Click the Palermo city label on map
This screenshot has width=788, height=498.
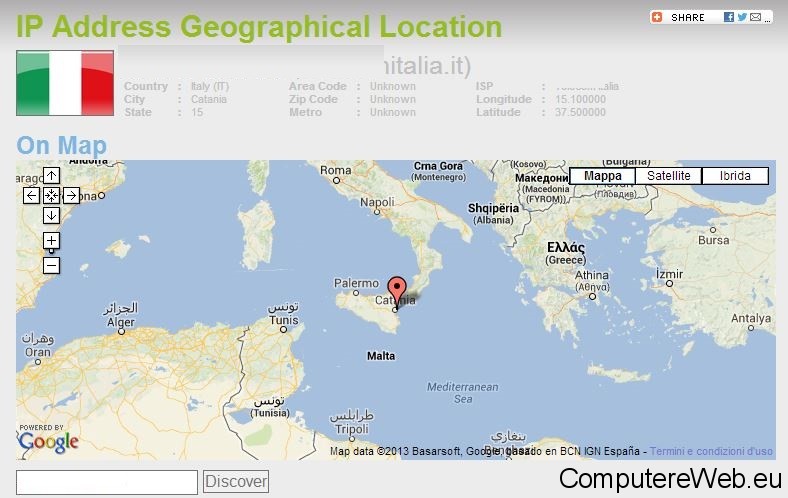(356, 283)
